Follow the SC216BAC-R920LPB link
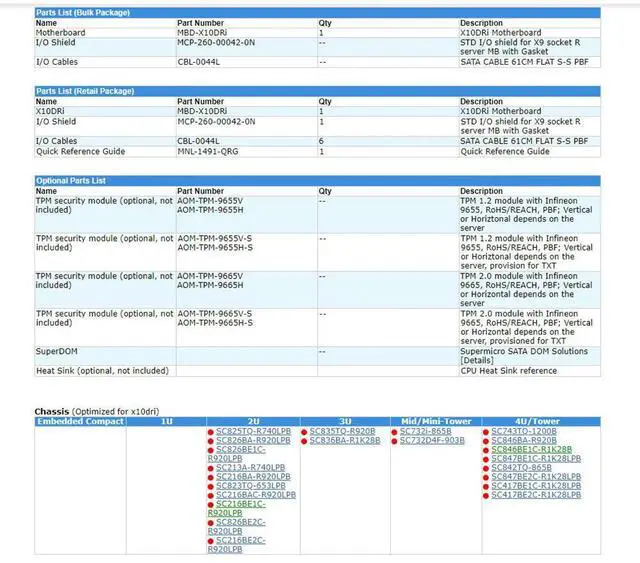Viewport: 640px width, 563px height. click(256, 495)
